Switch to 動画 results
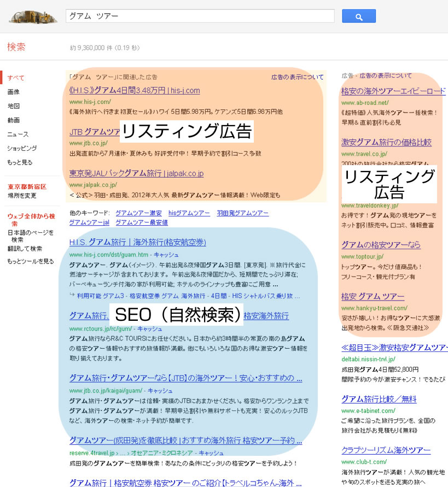Viewport: 448px width, 487px height. (13, 120)
